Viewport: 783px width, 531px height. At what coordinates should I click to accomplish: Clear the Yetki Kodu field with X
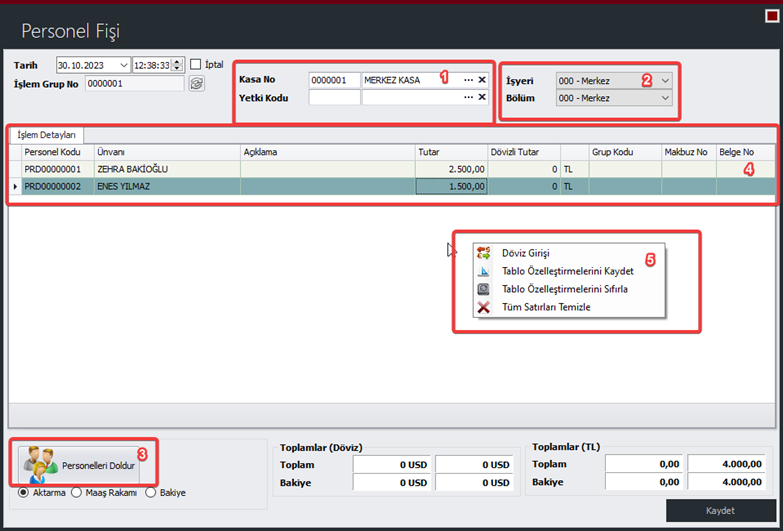tap(482, 98)
